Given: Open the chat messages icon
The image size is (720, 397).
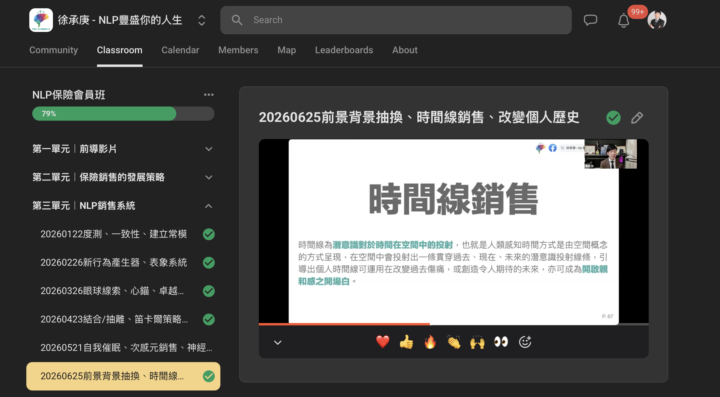Looking at the screenshot, I should [x=591, y=20].
